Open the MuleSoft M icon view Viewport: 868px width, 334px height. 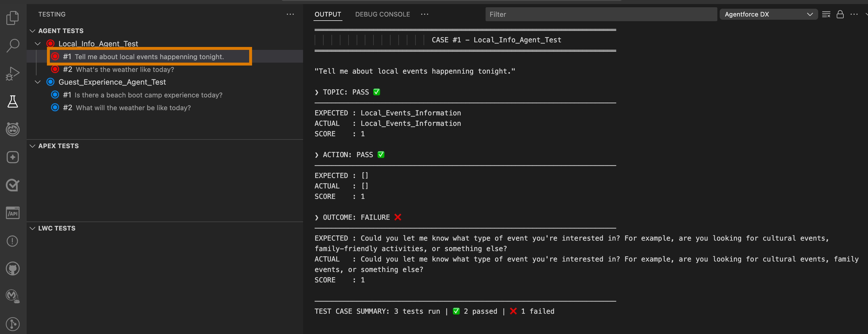coord(13,296)
